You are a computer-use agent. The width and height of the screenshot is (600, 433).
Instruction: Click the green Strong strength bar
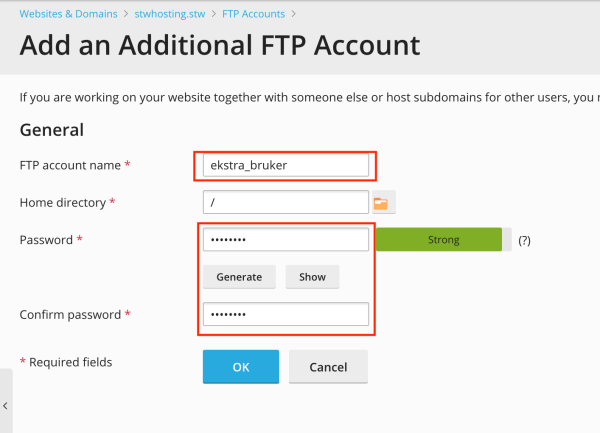[x=439, y=239]
